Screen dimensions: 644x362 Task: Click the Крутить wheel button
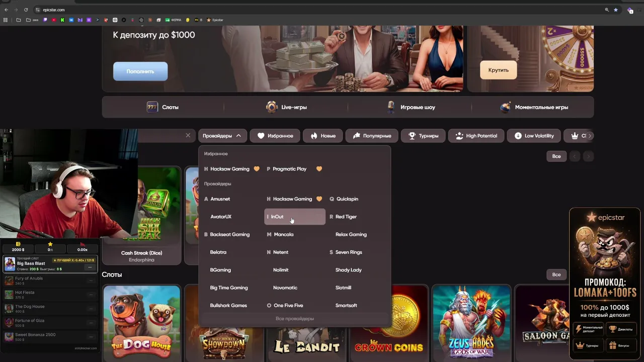[499, 70]
